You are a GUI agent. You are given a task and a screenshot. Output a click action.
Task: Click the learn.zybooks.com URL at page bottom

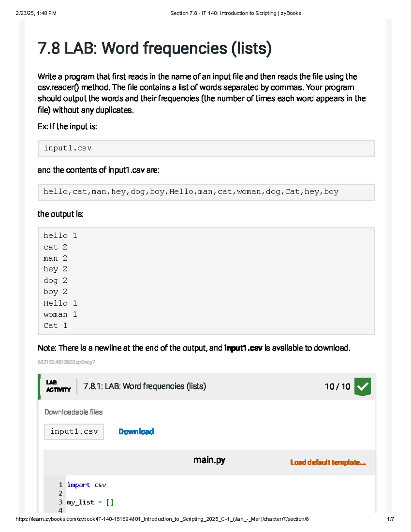162,519
